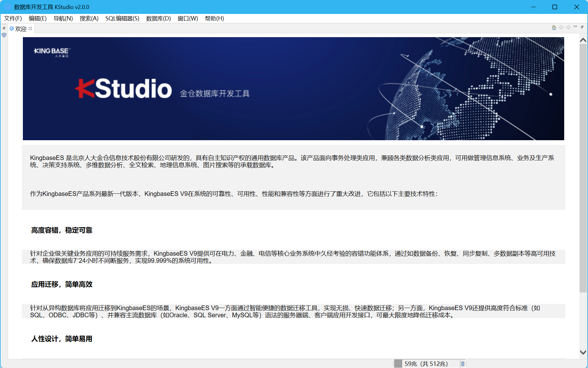Click the KStudio banner image
The width and height of the screenshot is (588, 368).
293,89
